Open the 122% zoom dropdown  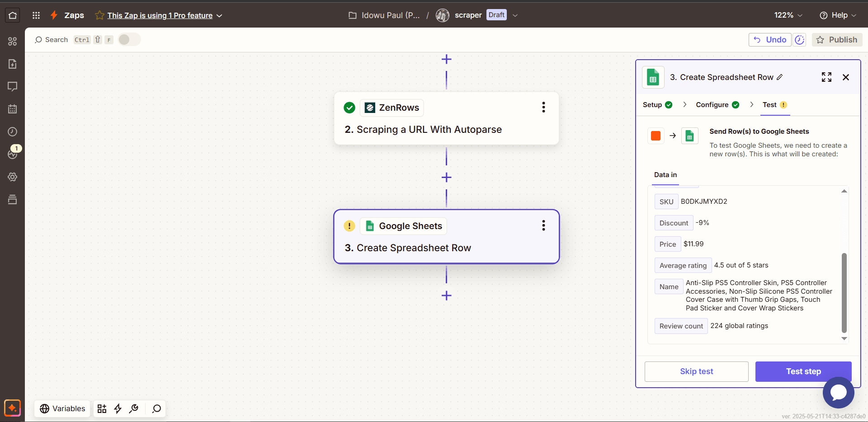pyautogui.click(x=788, y=15)
